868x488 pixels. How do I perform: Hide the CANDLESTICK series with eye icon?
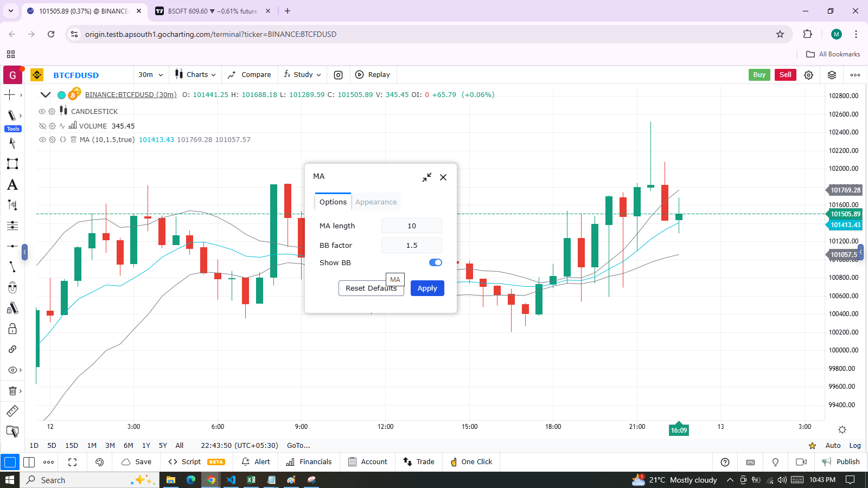(42, 111)
